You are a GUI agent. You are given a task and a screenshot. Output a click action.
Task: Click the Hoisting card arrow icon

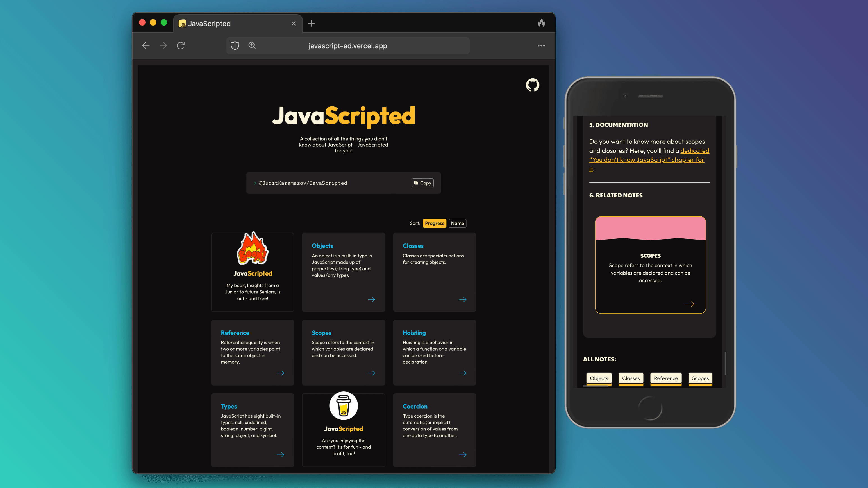pyautogui.click(x=463, y=373)
